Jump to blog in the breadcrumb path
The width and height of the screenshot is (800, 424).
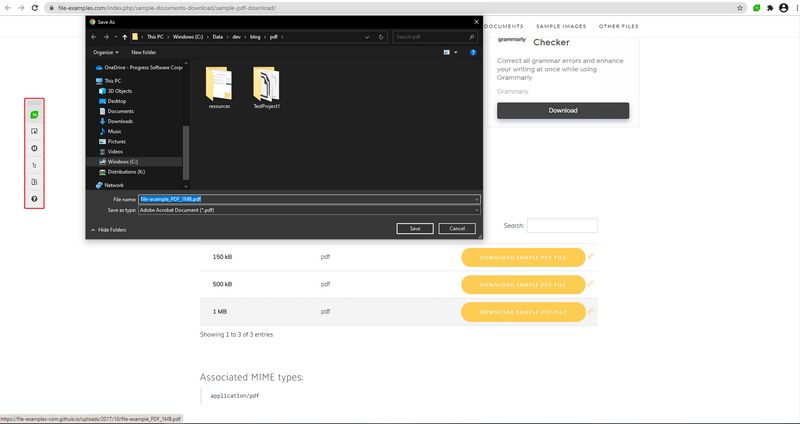255,37
